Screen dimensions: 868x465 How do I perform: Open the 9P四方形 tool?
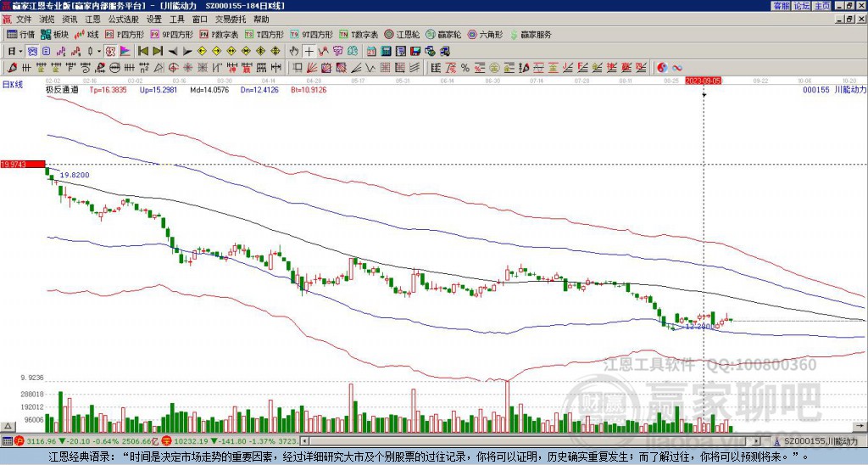(172, 34)
